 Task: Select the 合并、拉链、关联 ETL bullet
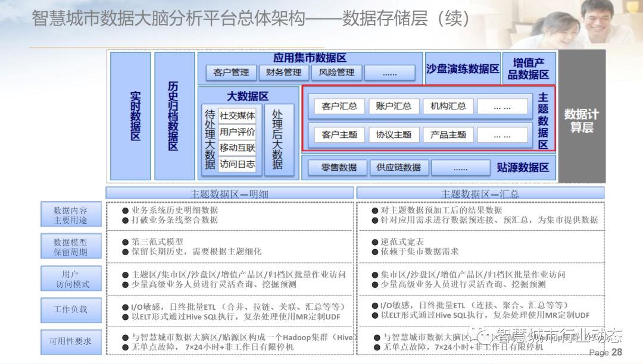point(233,307)
